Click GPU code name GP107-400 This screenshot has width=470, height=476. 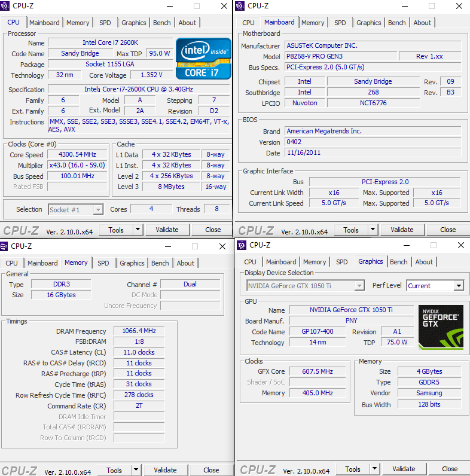(318, 331)
